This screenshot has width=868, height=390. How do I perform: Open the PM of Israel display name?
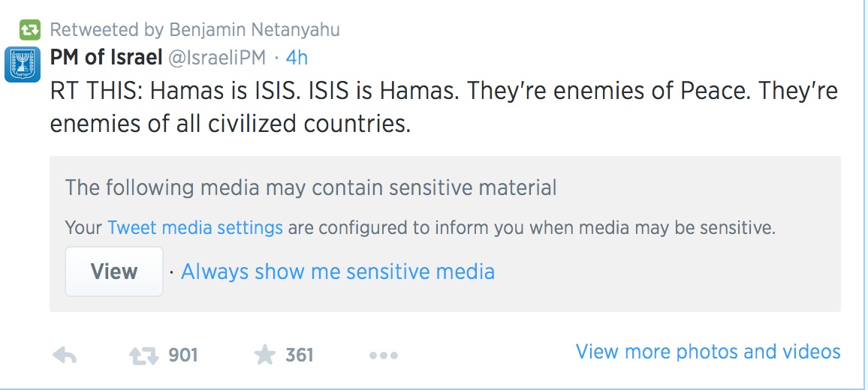tap(107, 57)
